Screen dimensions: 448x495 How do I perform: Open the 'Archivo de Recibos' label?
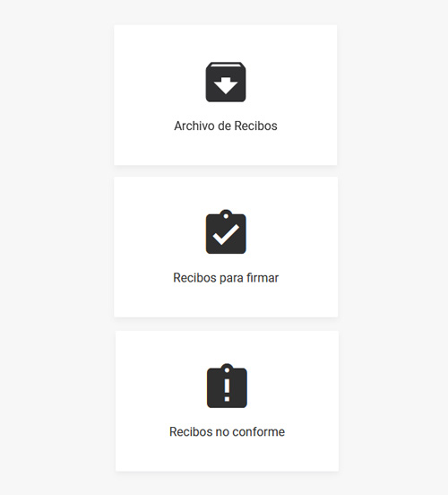226,126
